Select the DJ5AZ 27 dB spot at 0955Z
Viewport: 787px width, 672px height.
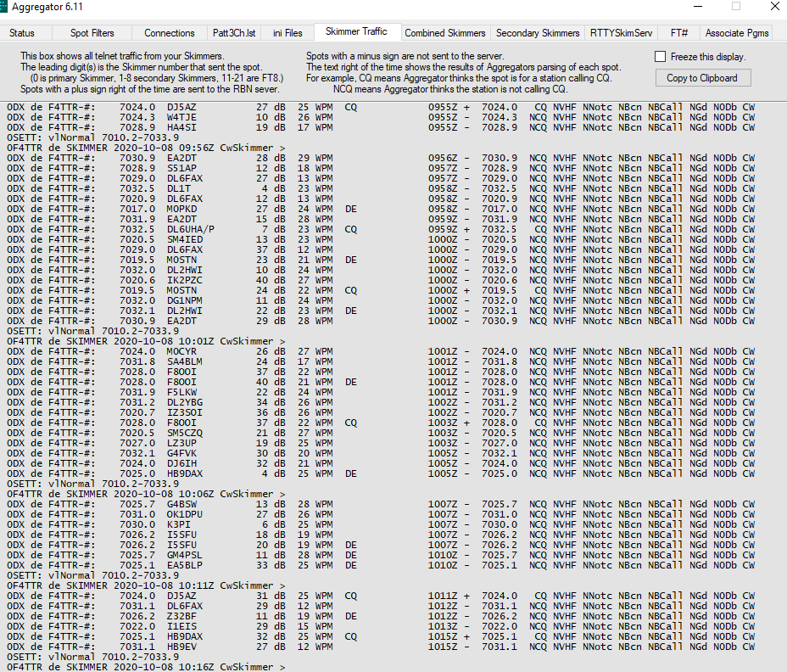point(381,107)
